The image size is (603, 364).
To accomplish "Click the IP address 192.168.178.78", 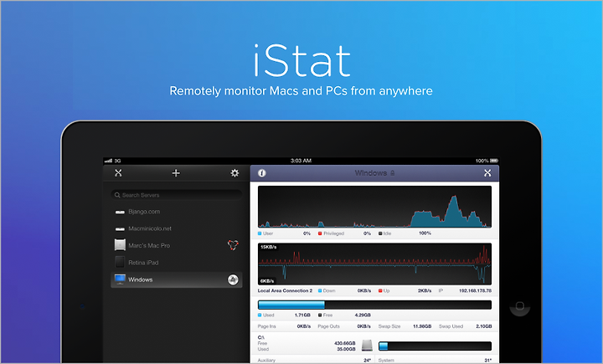I will (x=476, y=290).
